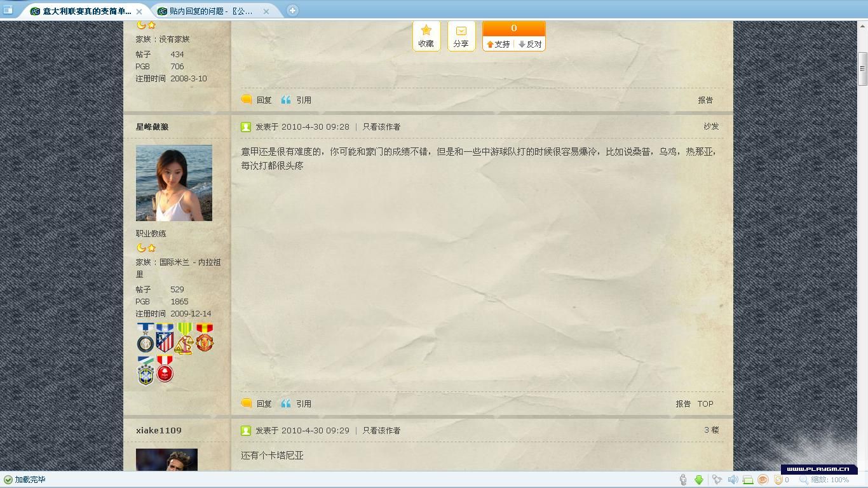Screen dimensions: 868x488
Task: Click the green download arrow in status bar
Action: [699, 480]
